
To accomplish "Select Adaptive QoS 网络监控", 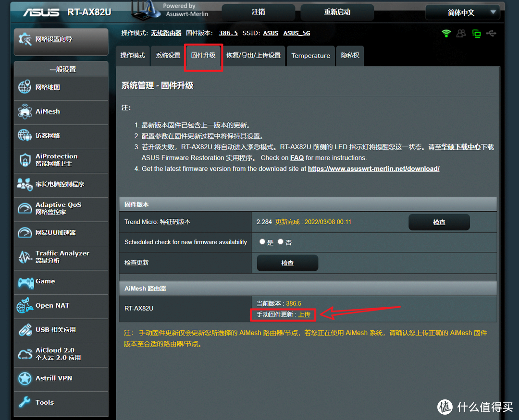I will (54, 207).
